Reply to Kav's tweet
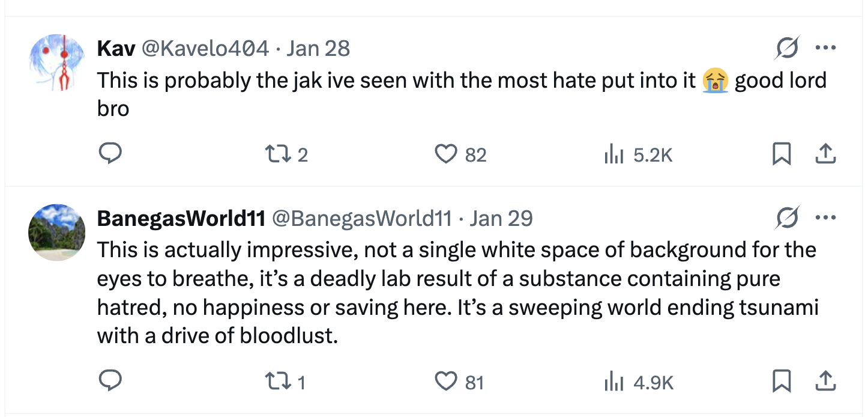 pos(110,154)
